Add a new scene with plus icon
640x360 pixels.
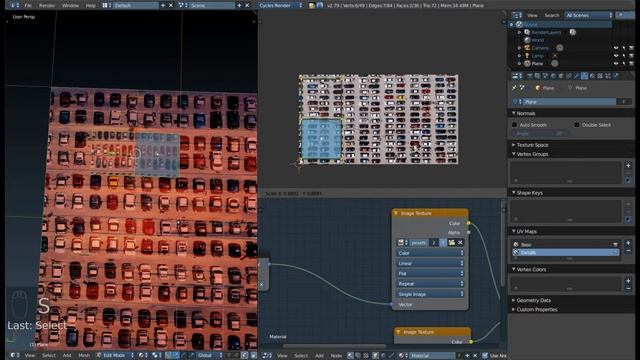tap(239, 6)
